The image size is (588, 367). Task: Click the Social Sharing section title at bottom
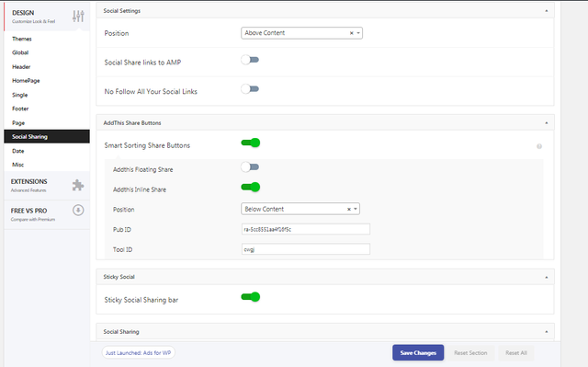[x=121, y=332]
